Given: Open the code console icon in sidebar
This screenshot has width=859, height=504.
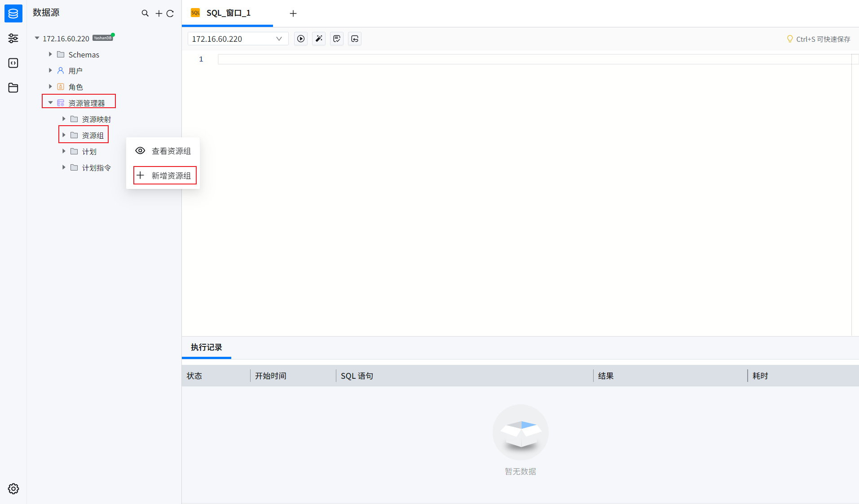Looking at the screenshot, I should [x=13, y=63].
